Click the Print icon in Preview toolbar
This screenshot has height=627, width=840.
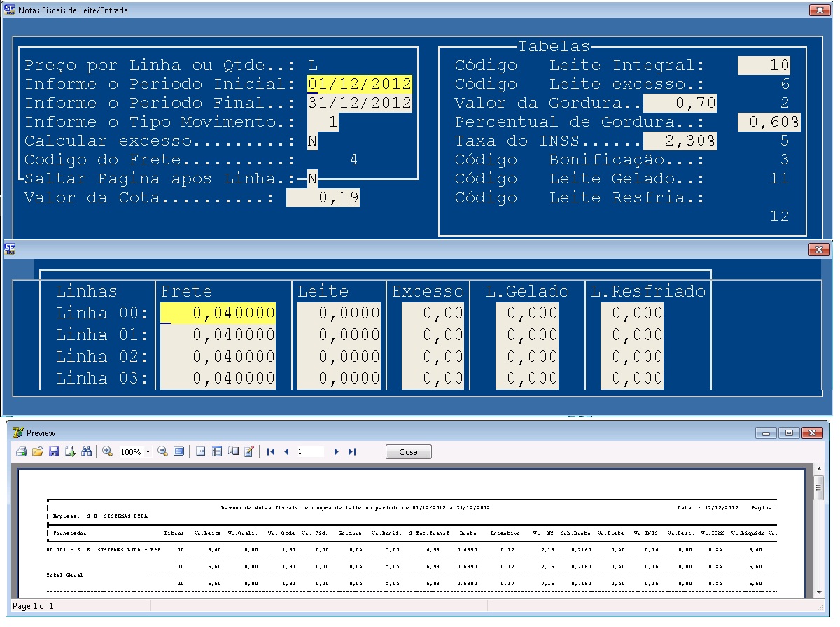21,452
